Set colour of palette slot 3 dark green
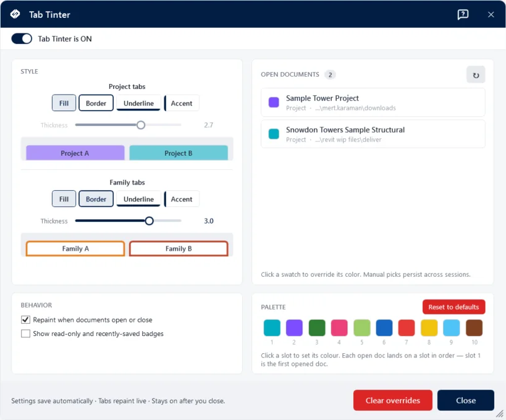506x420 pixels. (316, 328)
